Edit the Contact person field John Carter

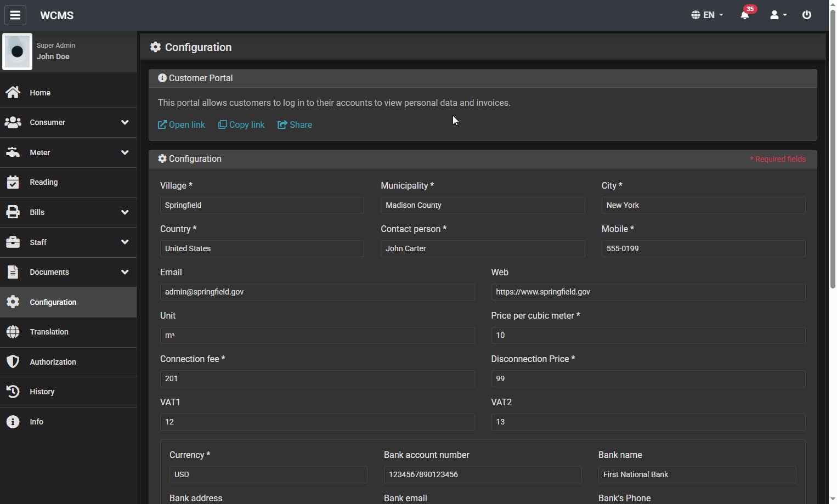[x=483, y=248]
